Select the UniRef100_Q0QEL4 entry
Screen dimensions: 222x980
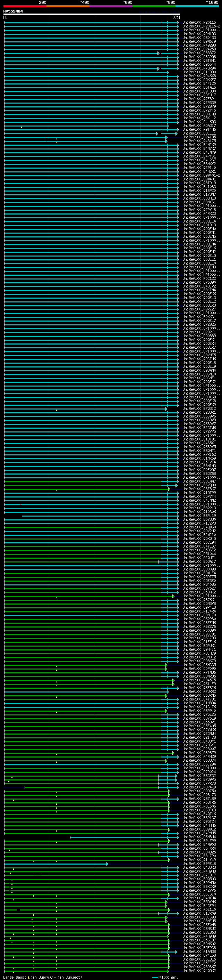(199, 221)
